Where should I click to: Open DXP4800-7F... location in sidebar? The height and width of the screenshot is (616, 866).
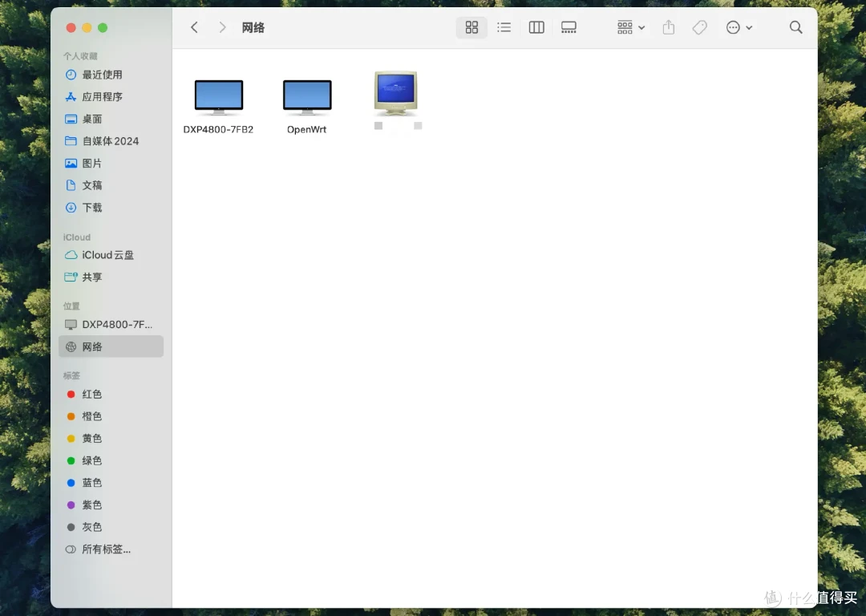click(x=111, y=324)
